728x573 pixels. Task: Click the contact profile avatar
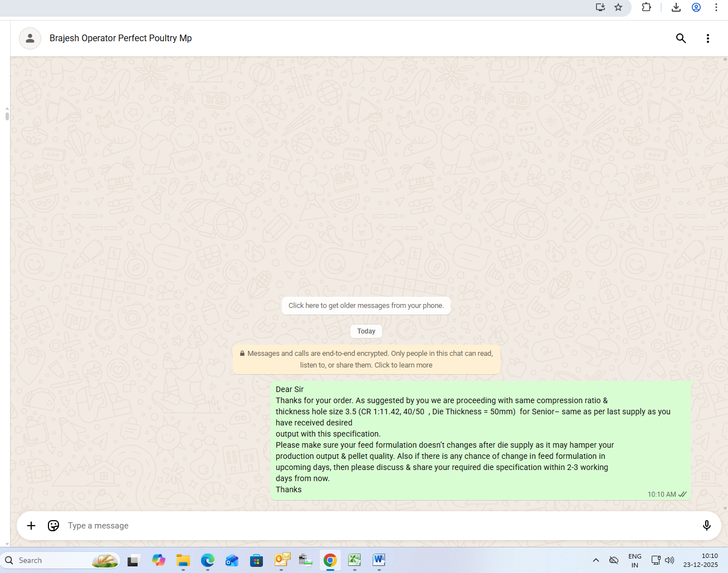30,38
